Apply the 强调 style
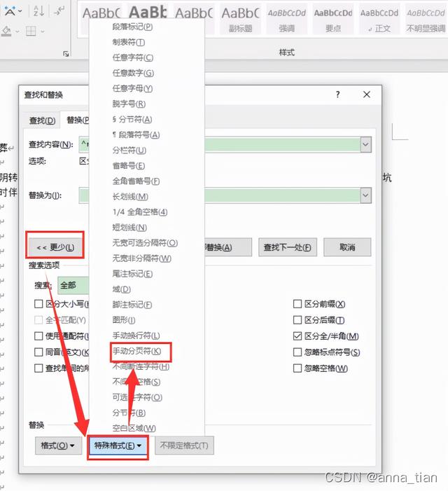 (x=286, y=20)
